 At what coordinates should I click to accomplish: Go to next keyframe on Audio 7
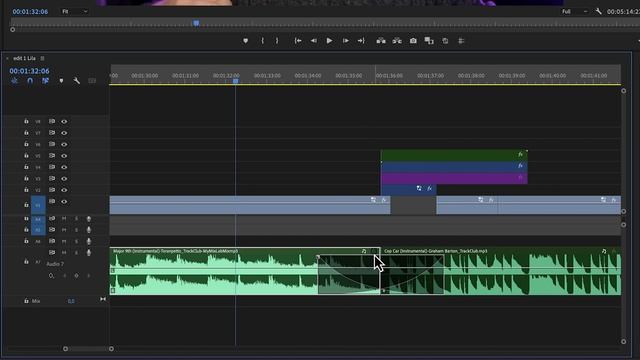click(x=88, y=276)
